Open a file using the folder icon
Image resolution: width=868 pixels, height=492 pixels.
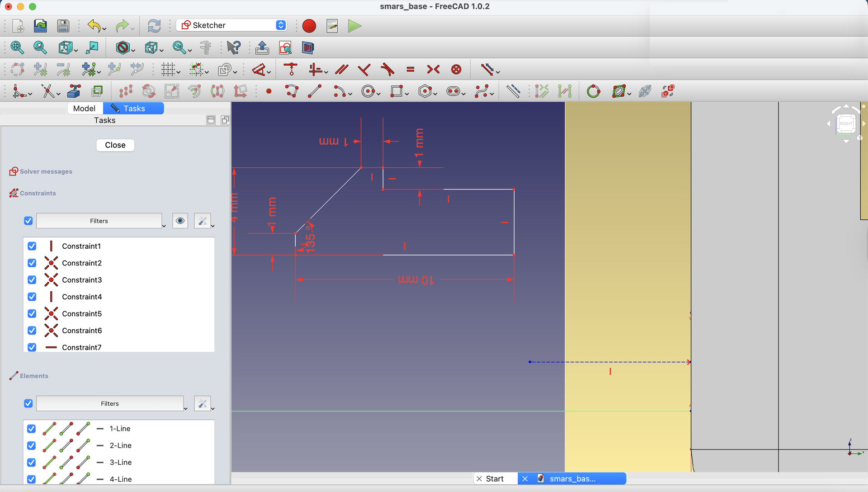point(41,26)
